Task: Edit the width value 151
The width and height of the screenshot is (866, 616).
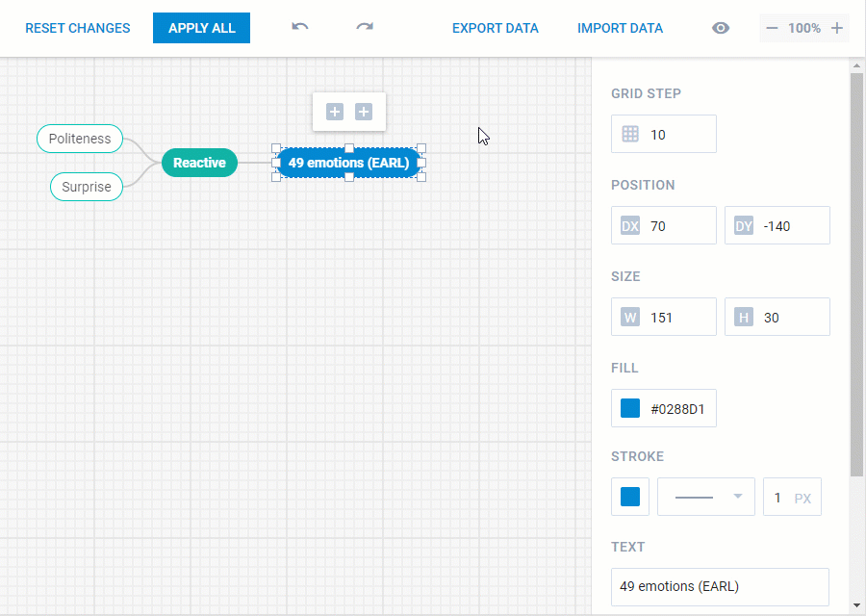Action: click(x=664, y=317)
